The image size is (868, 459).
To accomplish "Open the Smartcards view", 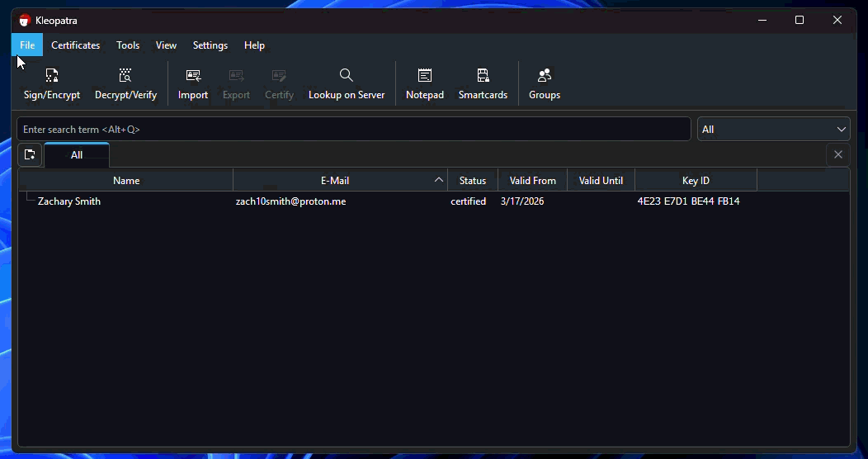I will pos(483,84).
